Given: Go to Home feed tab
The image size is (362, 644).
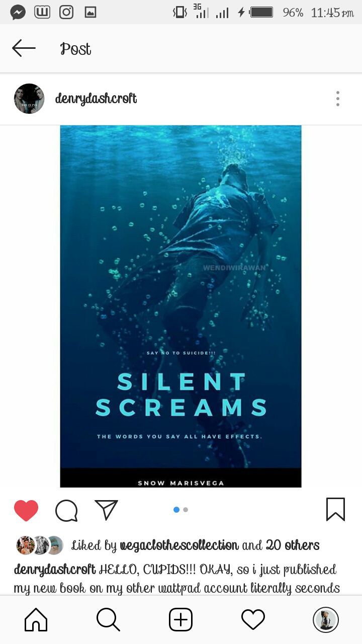Looking at the screenshot, I should click(36, 619).
